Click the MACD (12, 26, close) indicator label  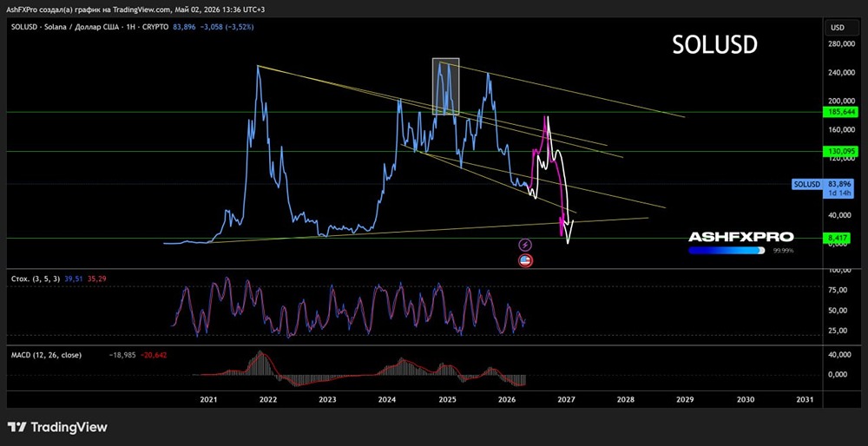pos(47,355)
